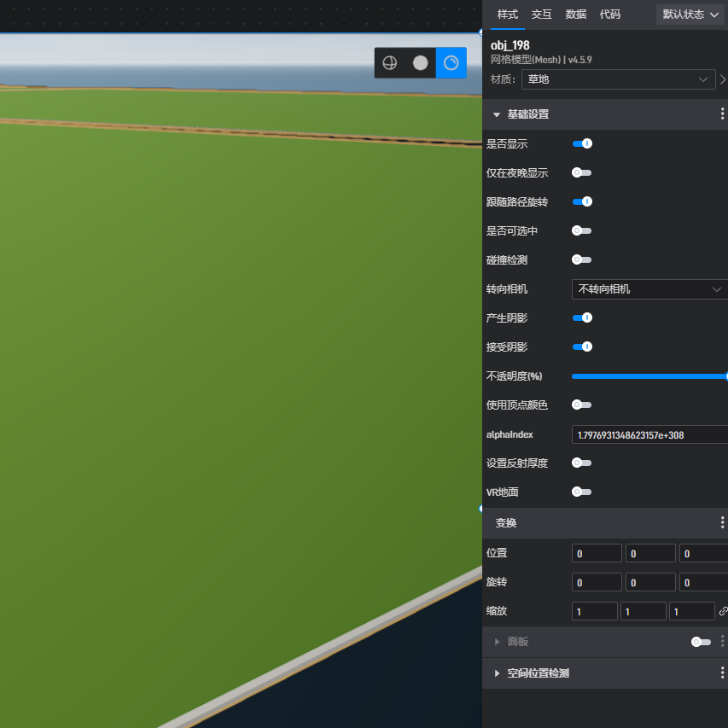Screen dimensions: 728x728
Task: Click the 变换 section header
Action: (604, 523)
